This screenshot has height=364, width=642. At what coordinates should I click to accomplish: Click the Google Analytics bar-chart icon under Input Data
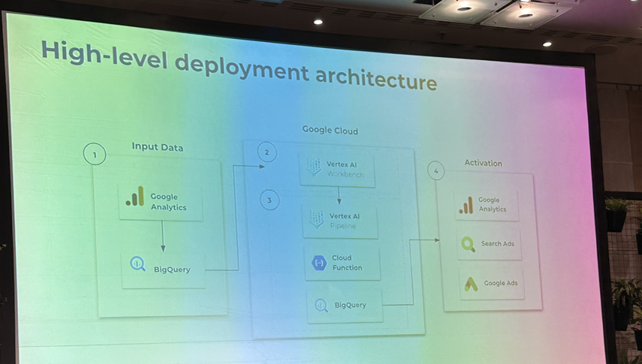pos(135,196)
